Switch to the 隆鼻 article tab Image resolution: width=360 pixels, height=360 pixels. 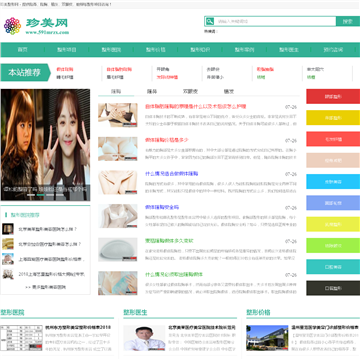pyautogui.click(x=152, y=91)
